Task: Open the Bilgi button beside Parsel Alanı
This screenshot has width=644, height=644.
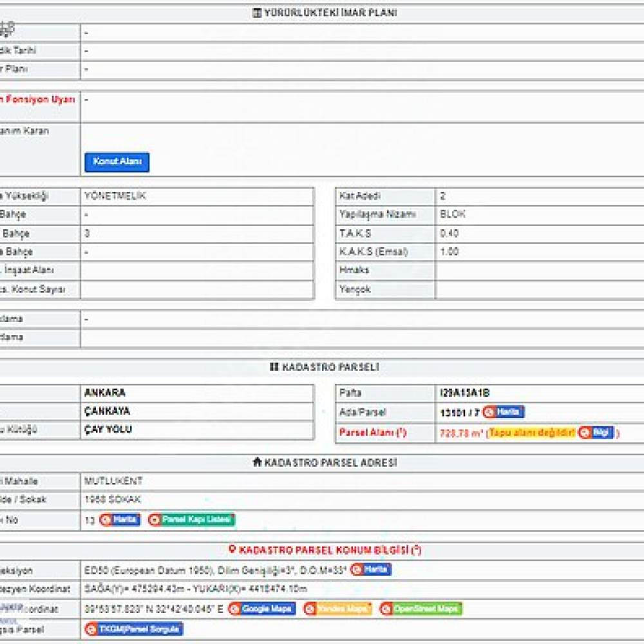Action: [x=596, y=433]
